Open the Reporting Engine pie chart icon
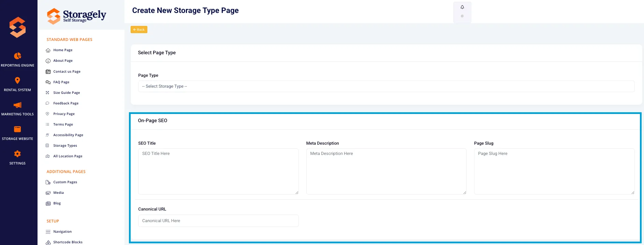644x245 pixels. (x=17, y=56)
